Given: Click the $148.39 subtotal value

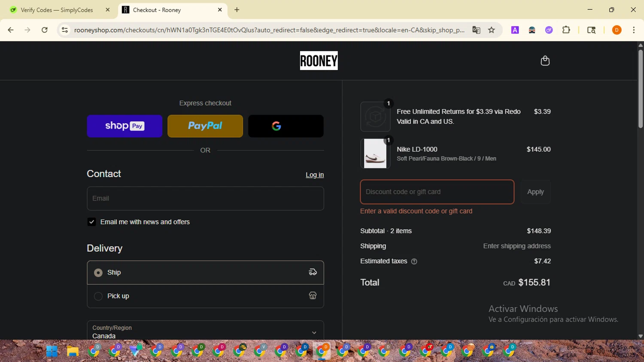Looking at the screenshot, I should 539,231.
